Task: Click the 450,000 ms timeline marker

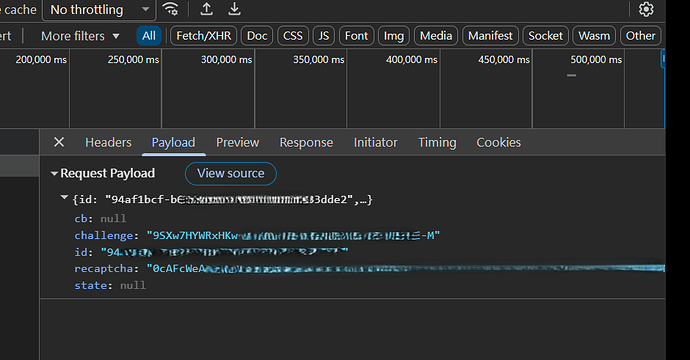Action: [504, 59]
